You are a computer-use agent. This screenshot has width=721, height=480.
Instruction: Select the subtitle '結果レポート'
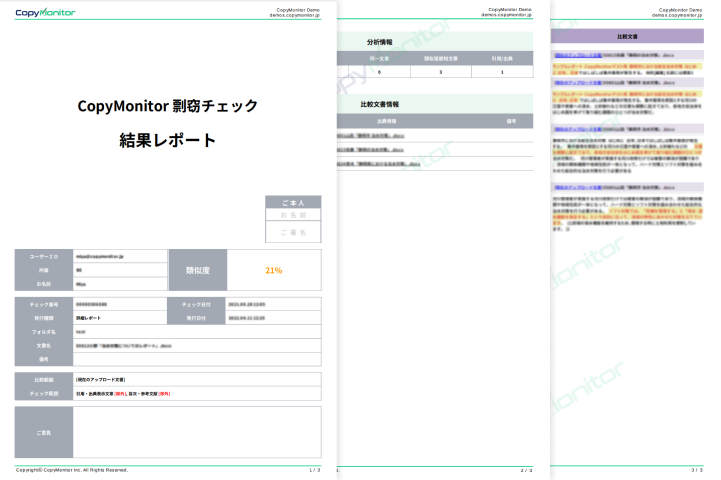(167, 140)
